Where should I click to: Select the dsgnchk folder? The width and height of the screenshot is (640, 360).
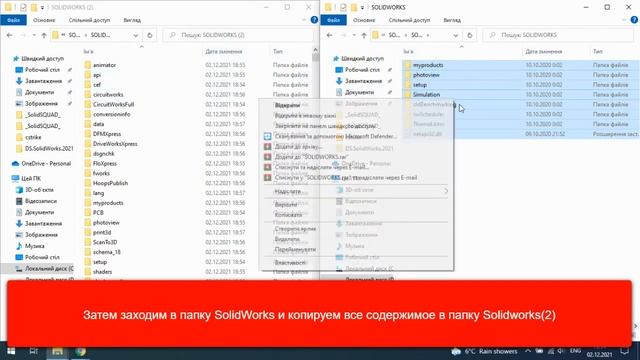point(103,153)
